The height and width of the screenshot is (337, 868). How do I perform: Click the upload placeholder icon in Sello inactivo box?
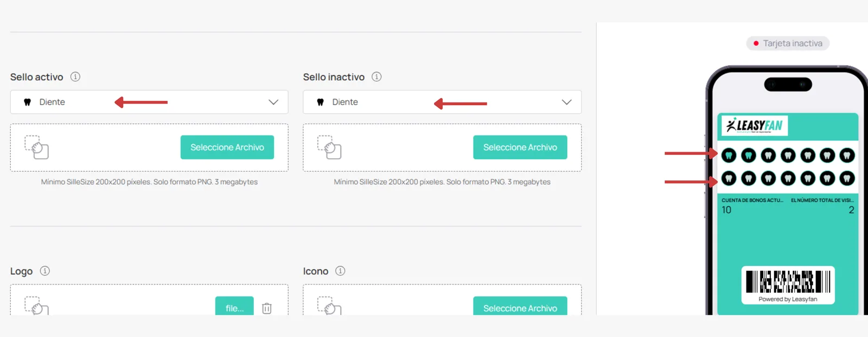point(329,147)
